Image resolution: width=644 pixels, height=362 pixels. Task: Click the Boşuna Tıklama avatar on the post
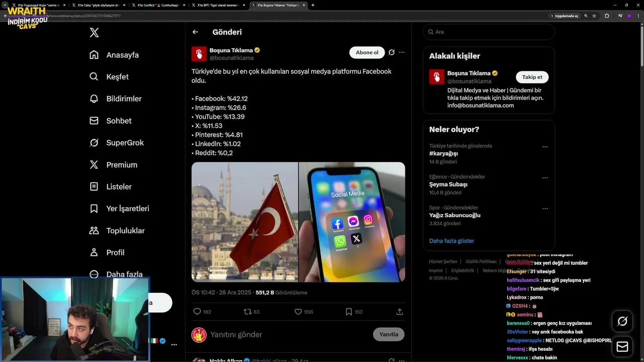click(x=199, y=54)
